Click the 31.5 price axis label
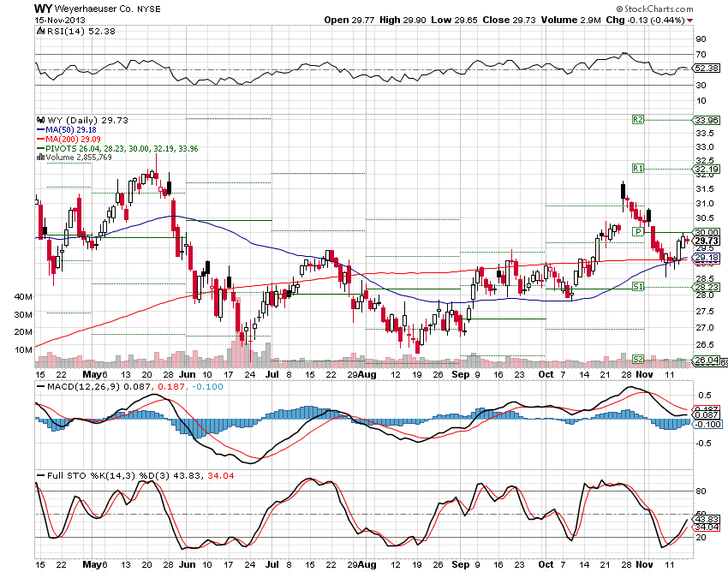 click(704, 189)
